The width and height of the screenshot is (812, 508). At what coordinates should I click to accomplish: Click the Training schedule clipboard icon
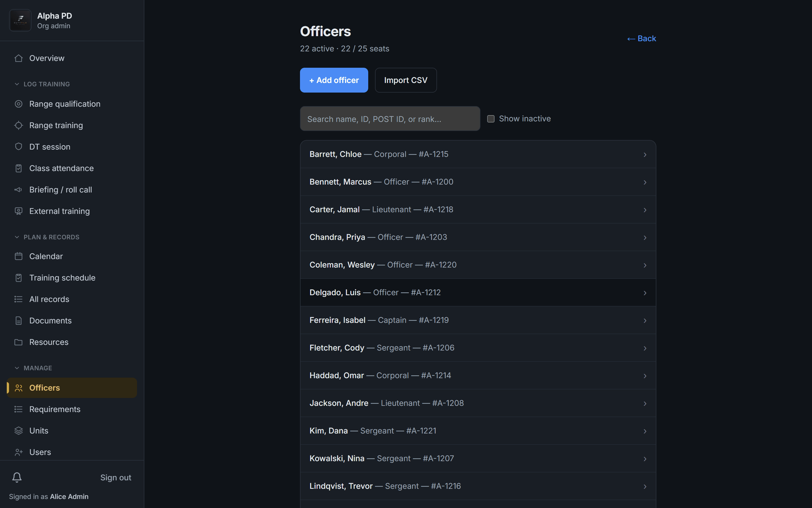pos(18,278)
